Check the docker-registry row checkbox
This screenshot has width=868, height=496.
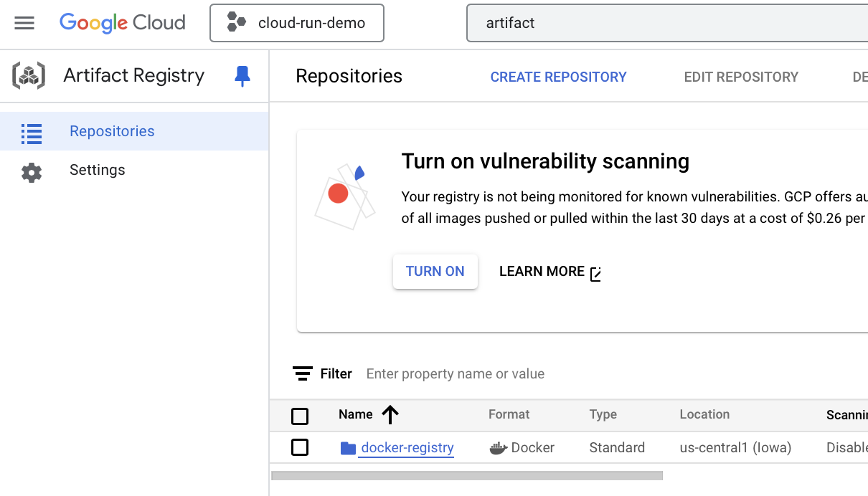[300, 447]
